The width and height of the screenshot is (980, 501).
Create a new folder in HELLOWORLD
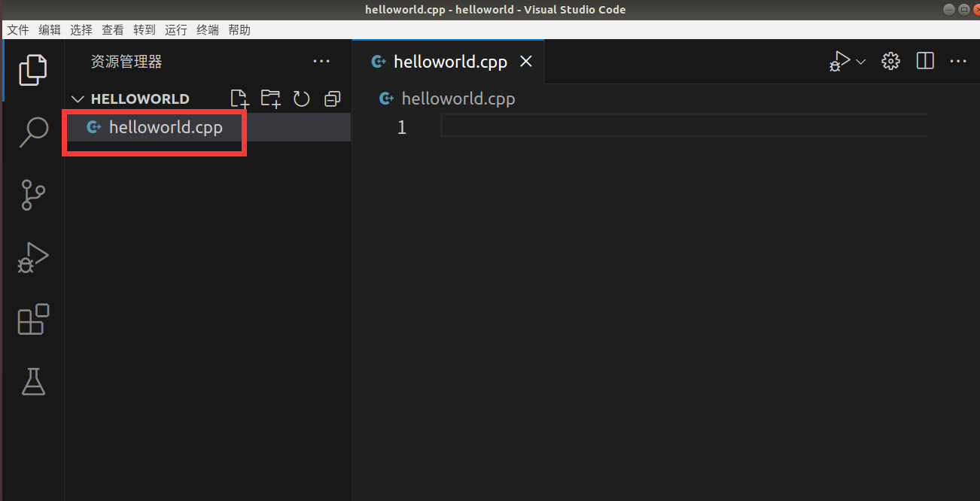tap(270, 99)
